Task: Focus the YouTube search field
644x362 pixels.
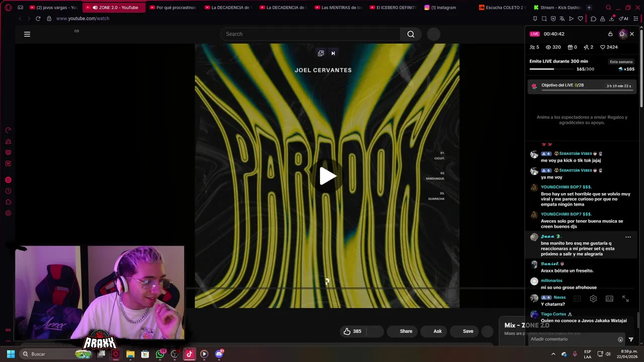Action: click(x=310, y=34)
